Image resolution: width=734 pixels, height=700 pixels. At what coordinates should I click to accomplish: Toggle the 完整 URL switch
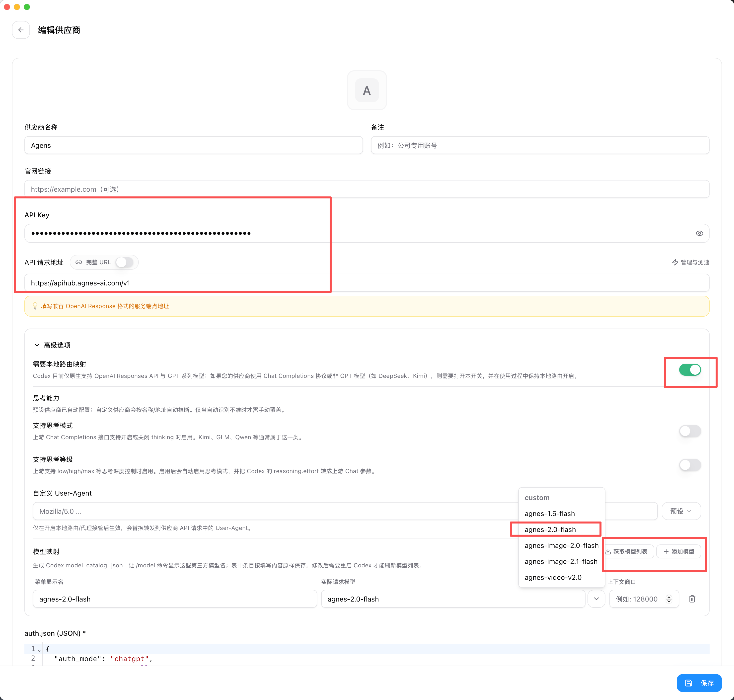coord(125,262)
